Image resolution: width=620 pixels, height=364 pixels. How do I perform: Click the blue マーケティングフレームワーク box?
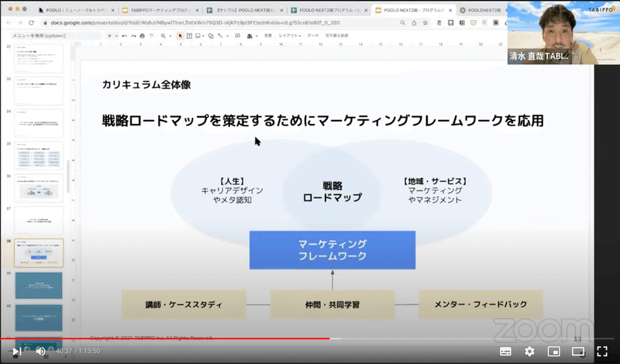(x=332, y=250)
